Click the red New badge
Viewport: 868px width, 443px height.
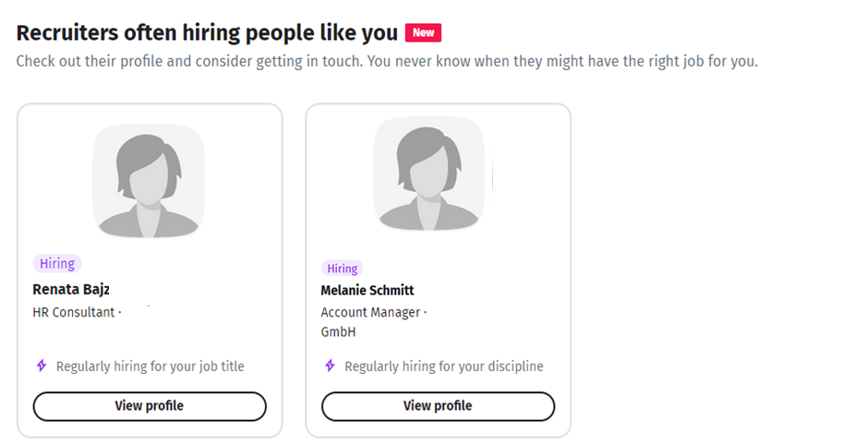pyautogui.click(x=423, y=32)
